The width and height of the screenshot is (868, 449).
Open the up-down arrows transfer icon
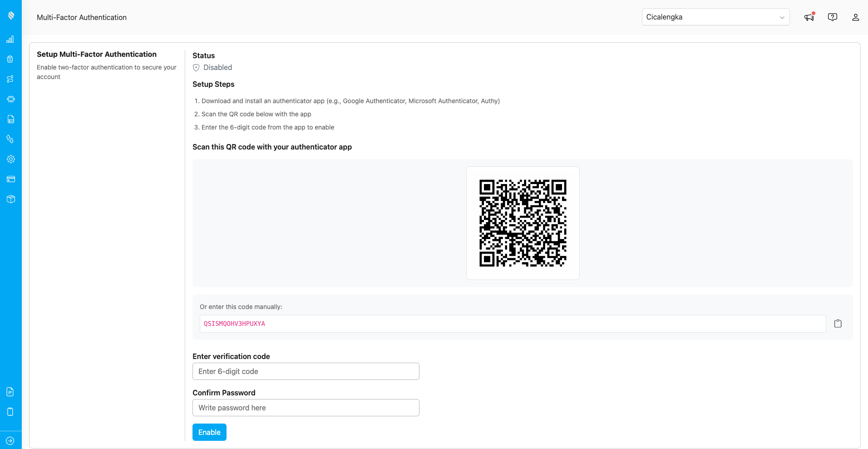(x=10, y=139)
